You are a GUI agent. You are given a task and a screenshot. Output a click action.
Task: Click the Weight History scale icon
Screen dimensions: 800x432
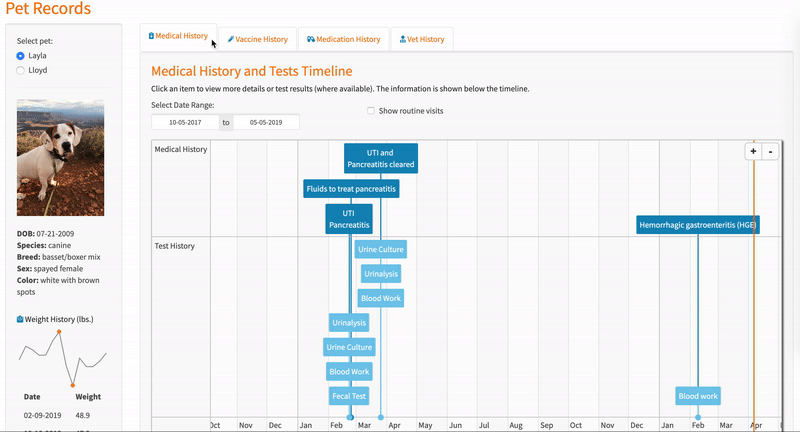pos(20,320)
